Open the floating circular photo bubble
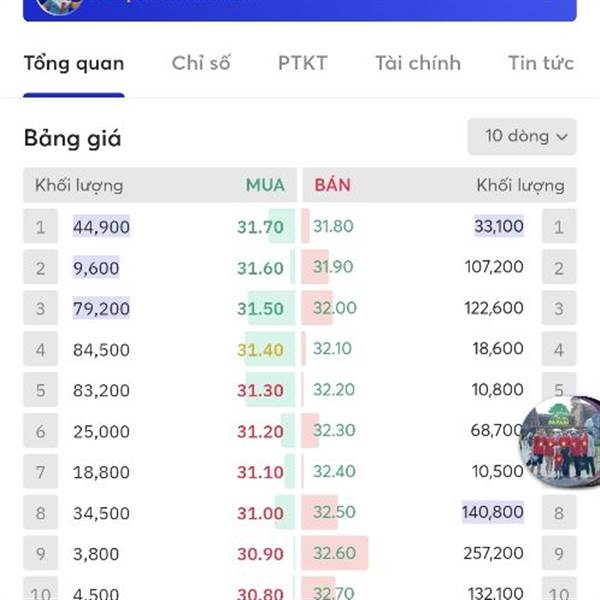Screen dimensions: 600x600 pyautogui.click(x=560, y=442)
